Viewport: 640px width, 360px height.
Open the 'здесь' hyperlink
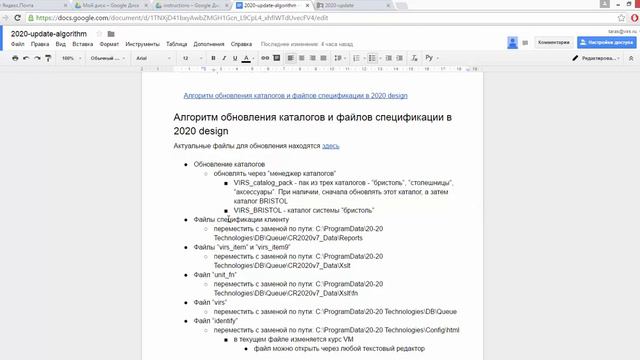331,146
